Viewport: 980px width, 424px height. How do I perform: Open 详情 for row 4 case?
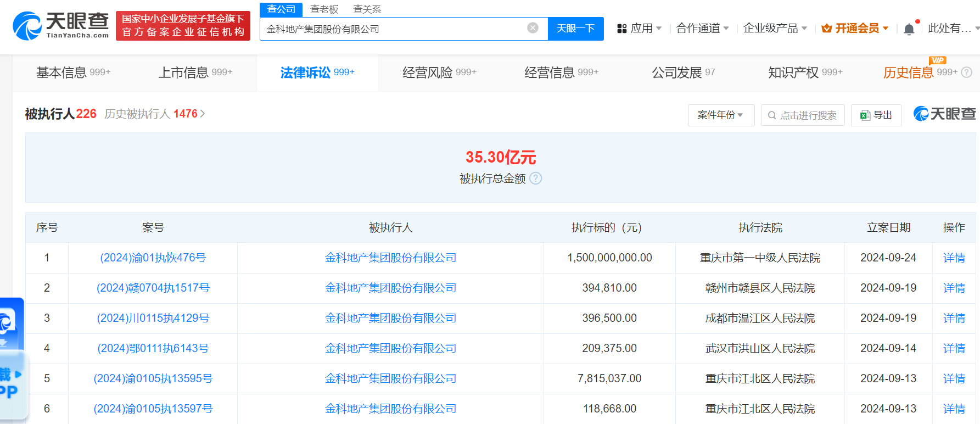pos(954,348)
